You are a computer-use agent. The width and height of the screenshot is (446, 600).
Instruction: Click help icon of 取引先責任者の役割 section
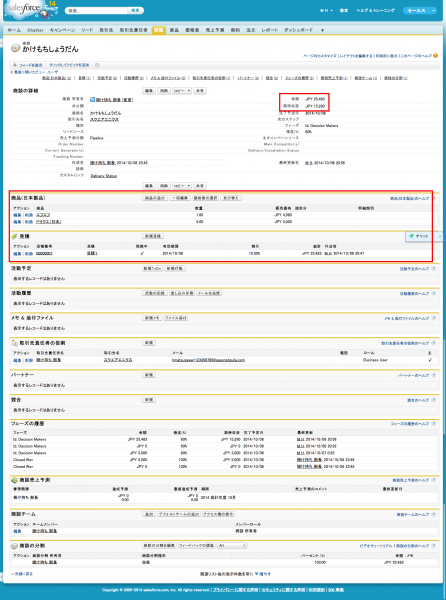[434, 343]
